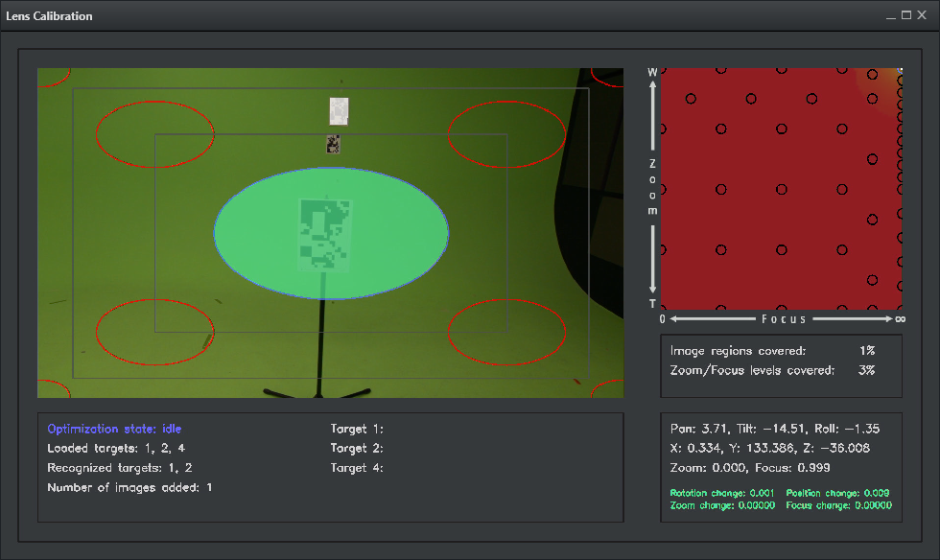940x560 pixels.
Task: Close the Lens Calibration window
Action: point(922,15)
